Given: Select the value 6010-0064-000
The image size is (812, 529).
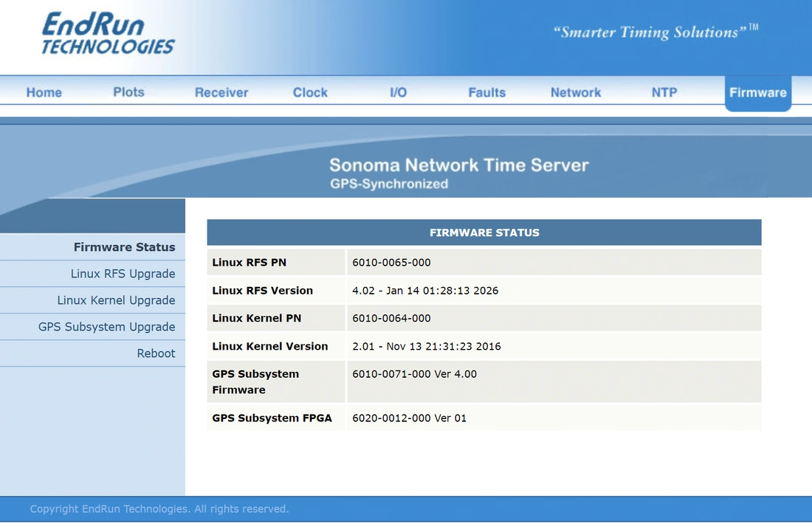Looking at the screenshot, I should click(x=391, y=318).
